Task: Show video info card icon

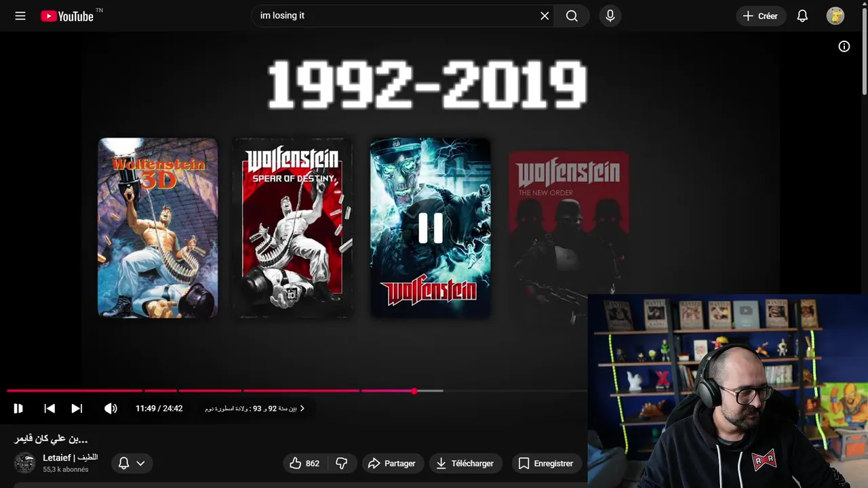Action: pos(844,46)
